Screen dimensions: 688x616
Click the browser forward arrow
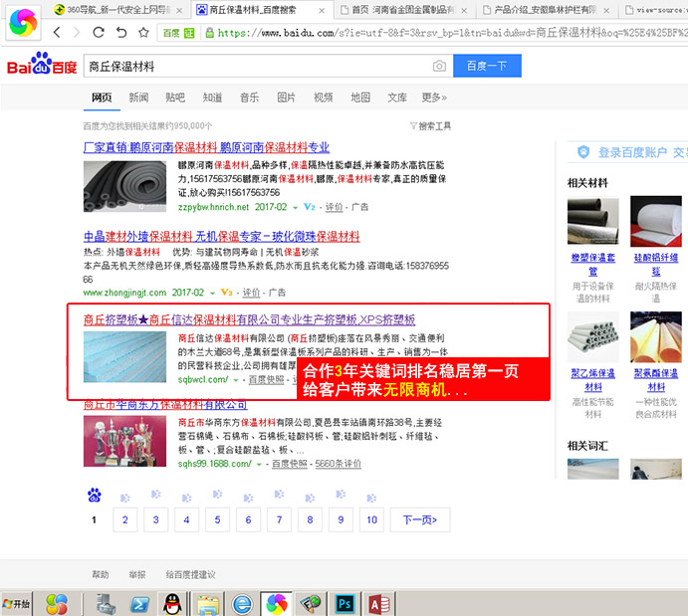(77, 32)
